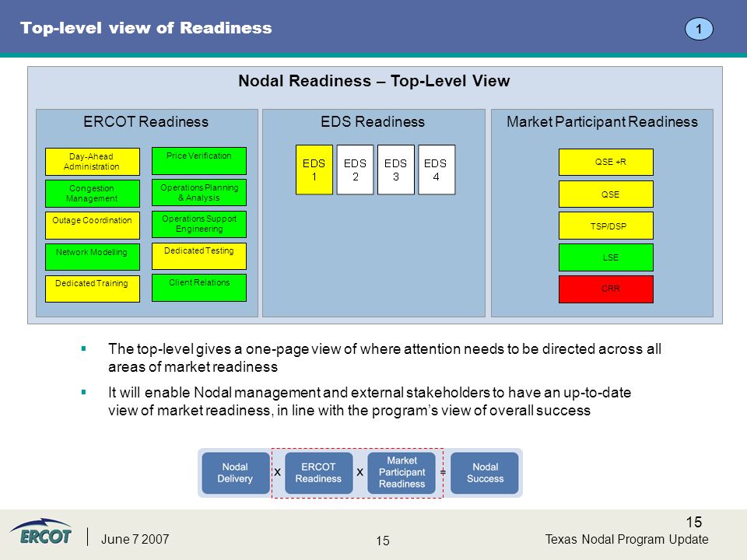Select Operations Support Engineering box
Screen dimensions: 747x560
pos(199,224)
